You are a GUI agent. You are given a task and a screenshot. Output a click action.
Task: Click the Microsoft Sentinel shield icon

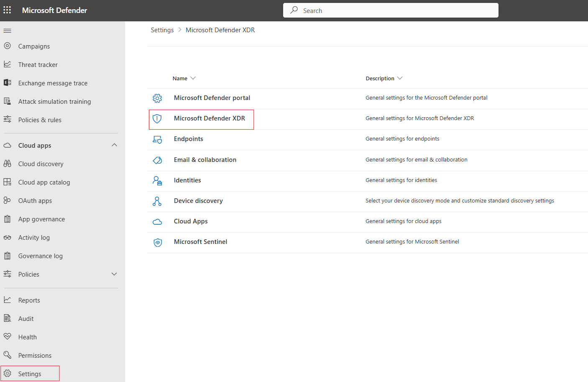[x=157, y=242]
